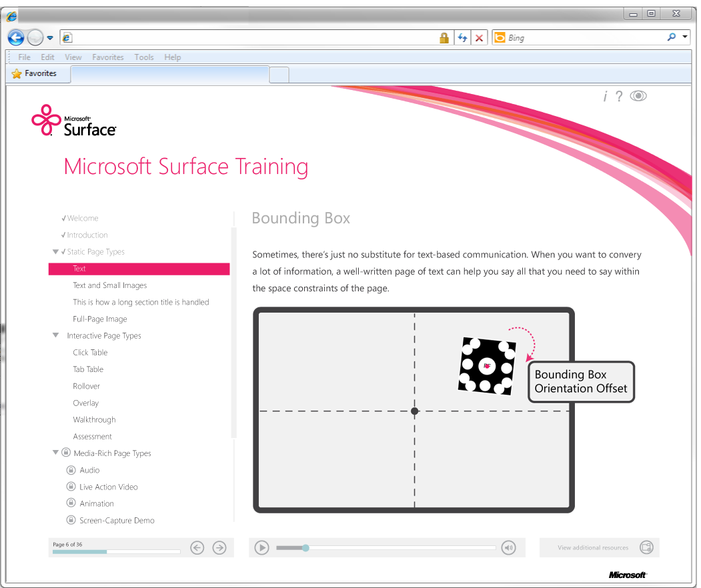Open the Assessment page
Viewport: 701px width, 588px height.
click(x=92, y=437)
